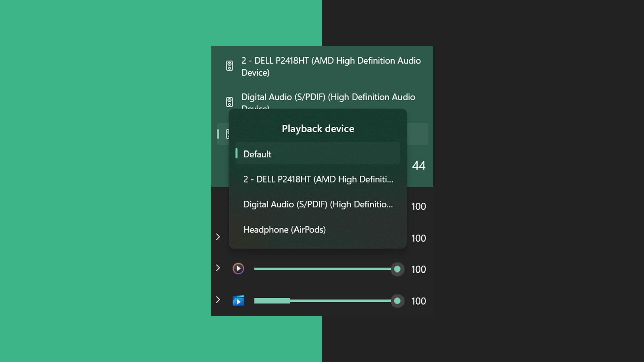The width and height of the screenshot is (644, 362).
Task: Click the Movies & TV volume slider thumb
Action: (397, 301)
